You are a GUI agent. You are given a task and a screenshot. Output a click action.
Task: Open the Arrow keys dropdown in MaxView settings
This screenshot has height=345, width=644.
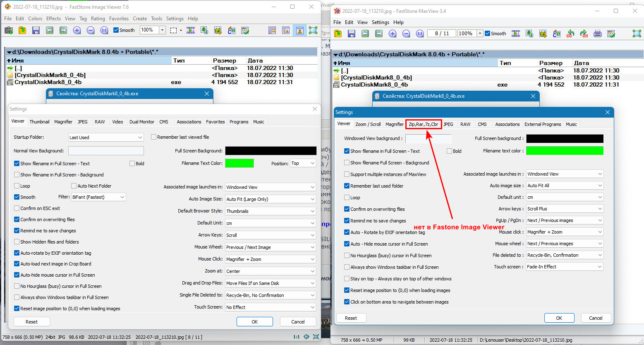tap(565, 209)
